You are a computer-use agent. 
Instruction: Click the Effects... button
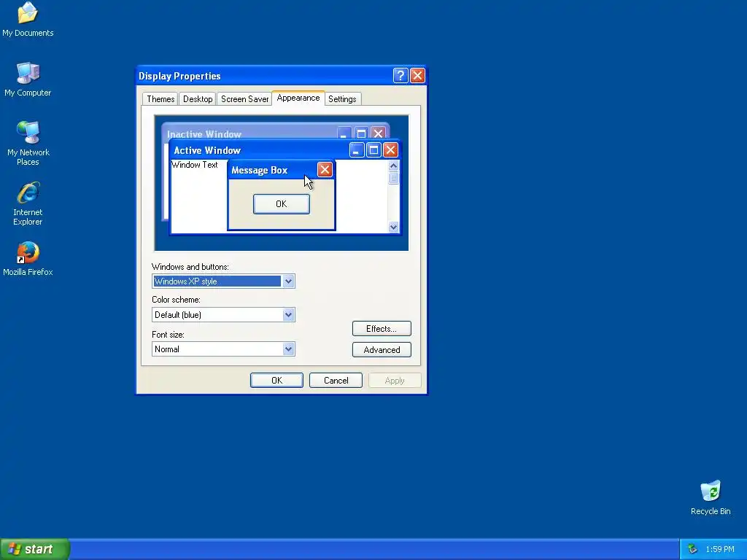[382, 329]
